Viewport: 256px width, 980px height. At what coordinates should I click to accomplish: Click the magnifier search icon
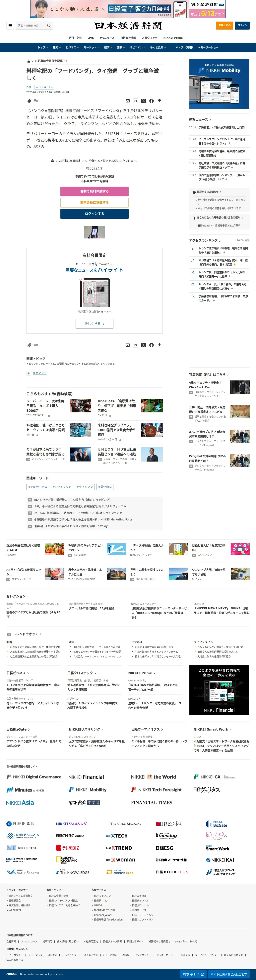pyautogui.click(x=49, y=26)
